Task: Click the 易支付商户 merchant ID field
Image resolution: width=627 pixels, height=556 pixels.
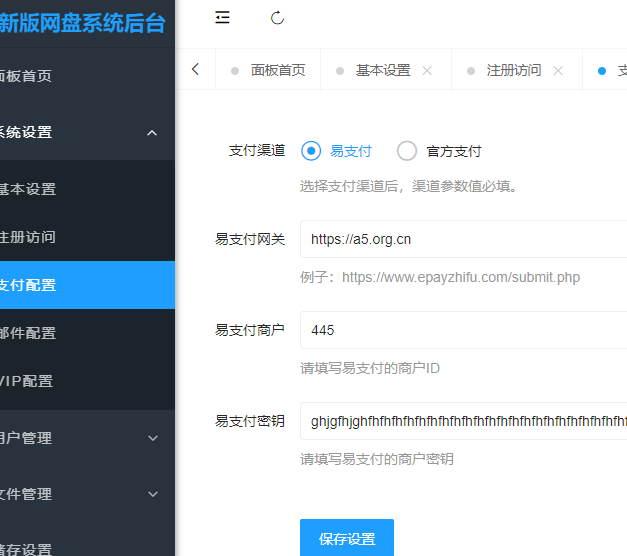Action: [x=463, y=330]
